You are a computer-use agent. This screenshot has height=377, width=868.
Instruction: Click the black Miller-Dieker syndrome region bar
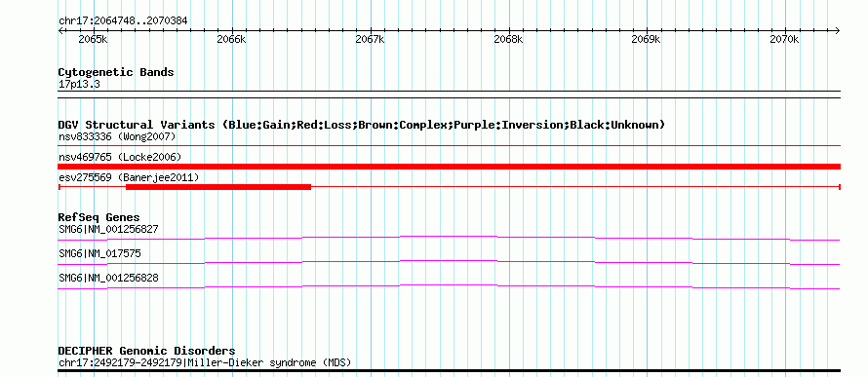point(450,370)
